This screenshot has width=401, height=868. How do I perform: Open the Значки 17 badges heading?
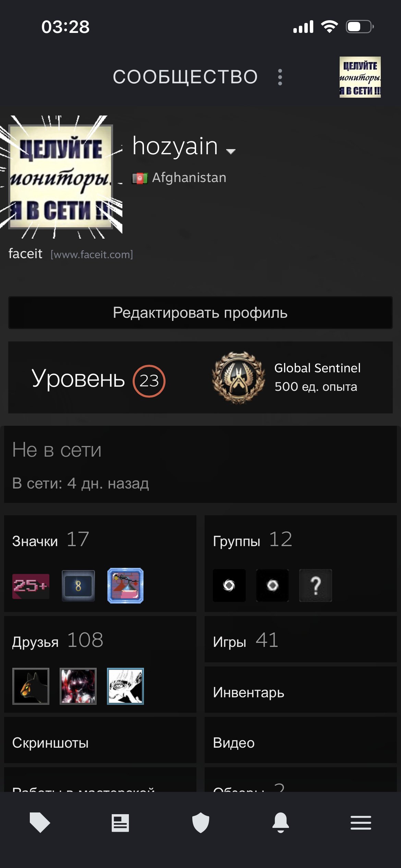(x=51, y=540)
